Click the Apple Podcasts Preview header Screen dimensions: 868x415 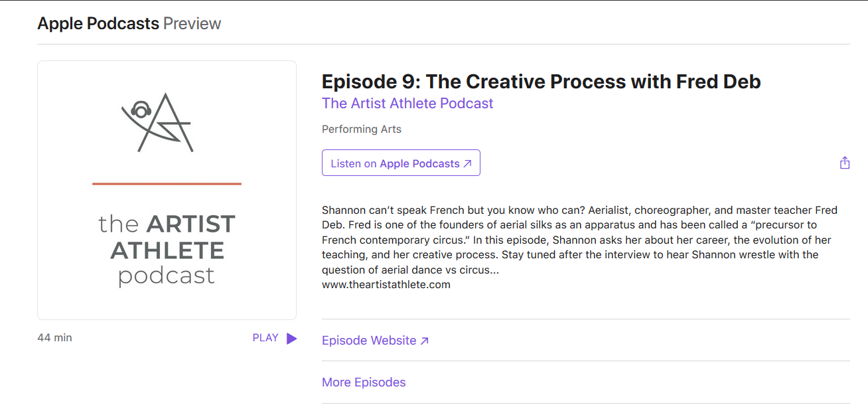coord(129,23)
